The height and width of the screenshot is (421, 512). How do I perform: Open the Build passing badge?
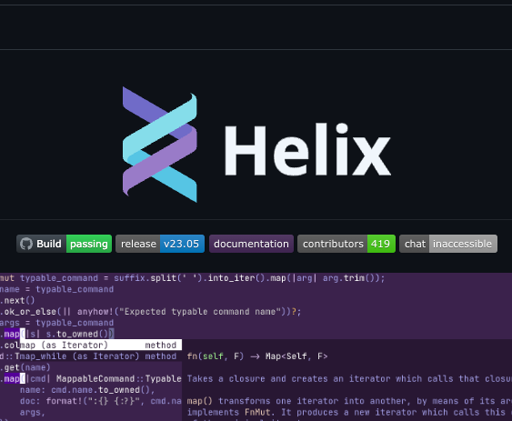(x=64, y=244)
